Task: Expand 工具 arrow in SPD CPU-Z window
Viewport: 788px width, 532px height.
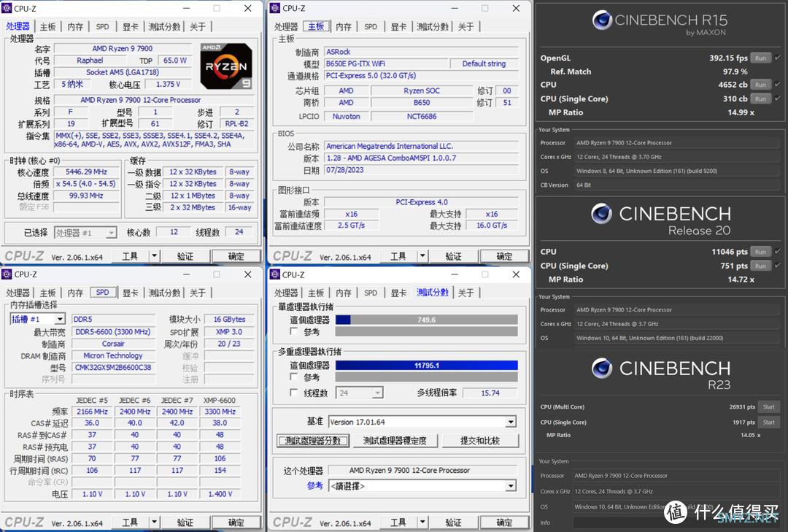Action: (154, 522)
